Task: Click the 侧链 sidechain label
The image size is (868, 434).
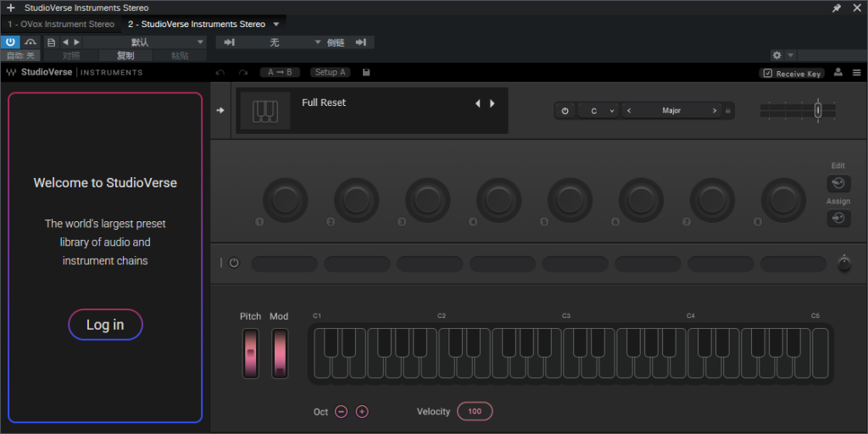Action: 336,42
